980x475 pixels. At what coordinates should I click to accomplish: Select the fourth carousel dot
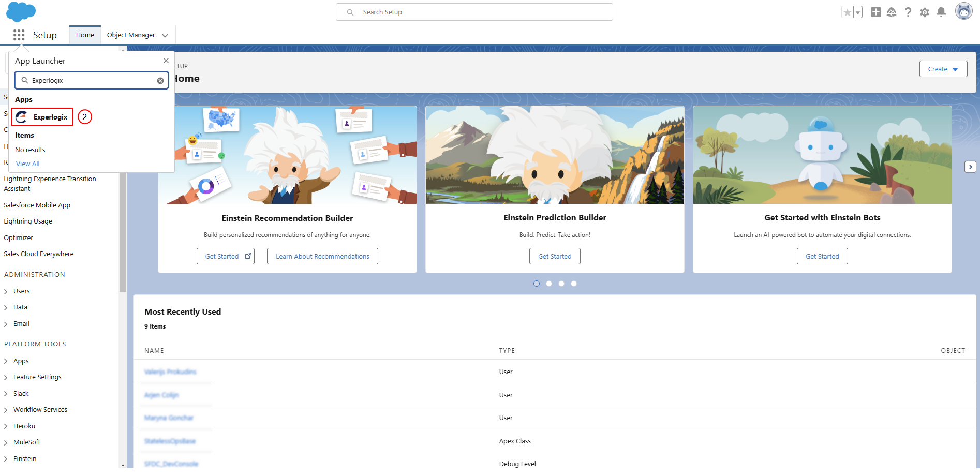[574, 284]
